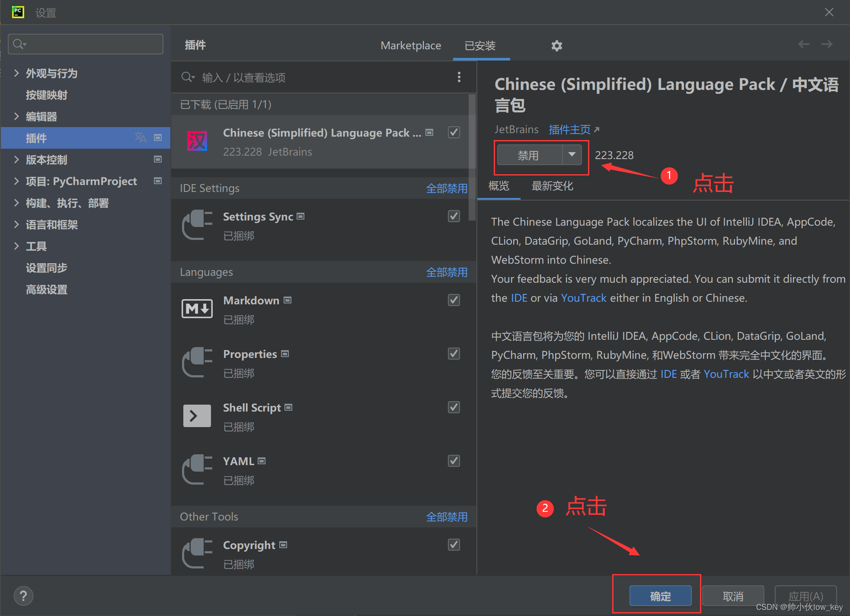
Task: Select 高级设置 in settings tree
Action: click(x=46, y=289)
